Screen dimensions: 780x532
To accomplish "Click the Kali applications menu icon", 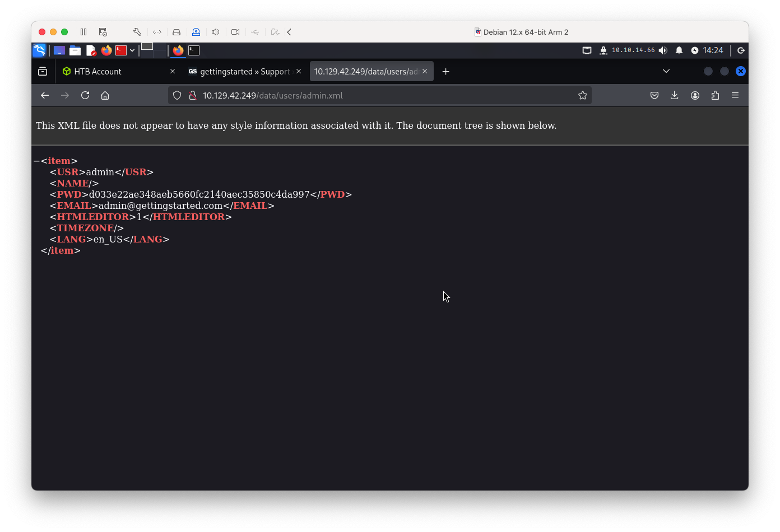I will pyautogui.click(x=39, y=50).
